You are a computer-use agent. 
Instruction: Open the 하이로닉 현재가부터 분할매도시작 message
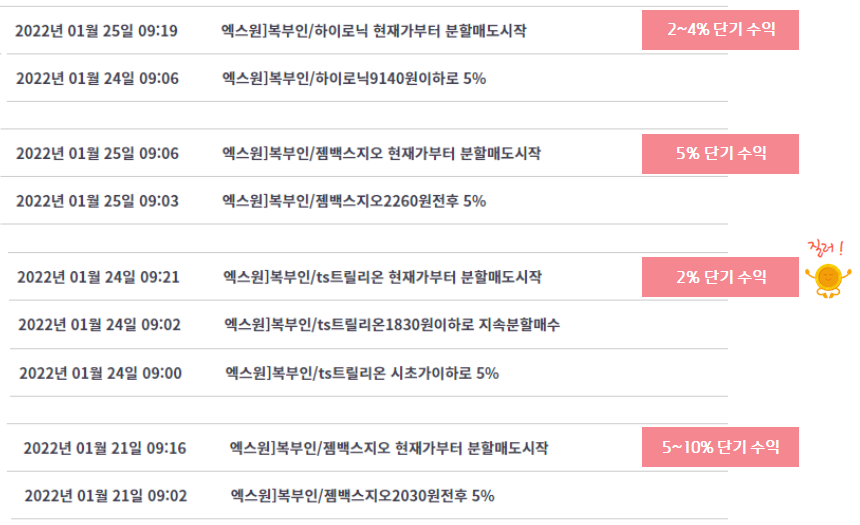(x=374, y=31)
